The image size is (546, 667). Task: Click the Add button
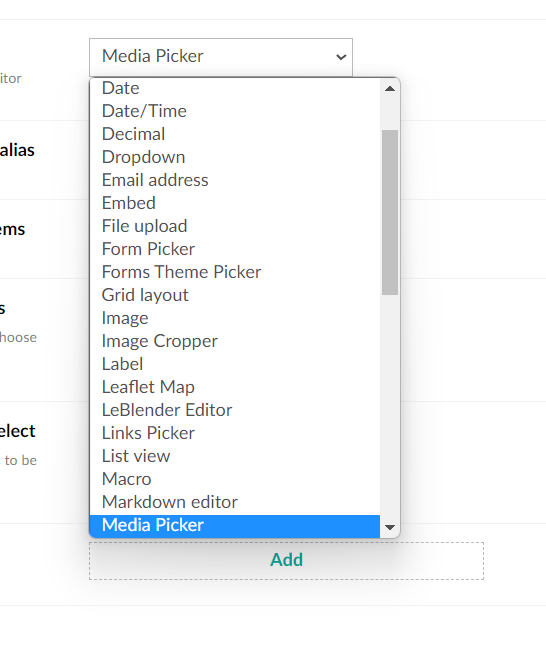coord(286,561)
